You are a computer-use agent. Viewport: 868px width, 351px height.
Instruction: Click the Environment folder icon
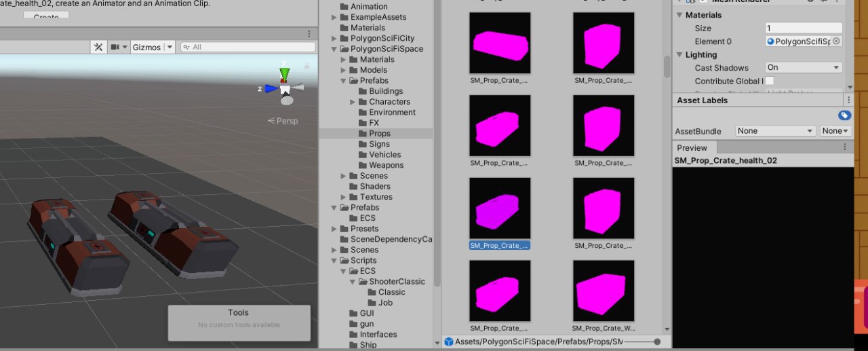[363, 112]
